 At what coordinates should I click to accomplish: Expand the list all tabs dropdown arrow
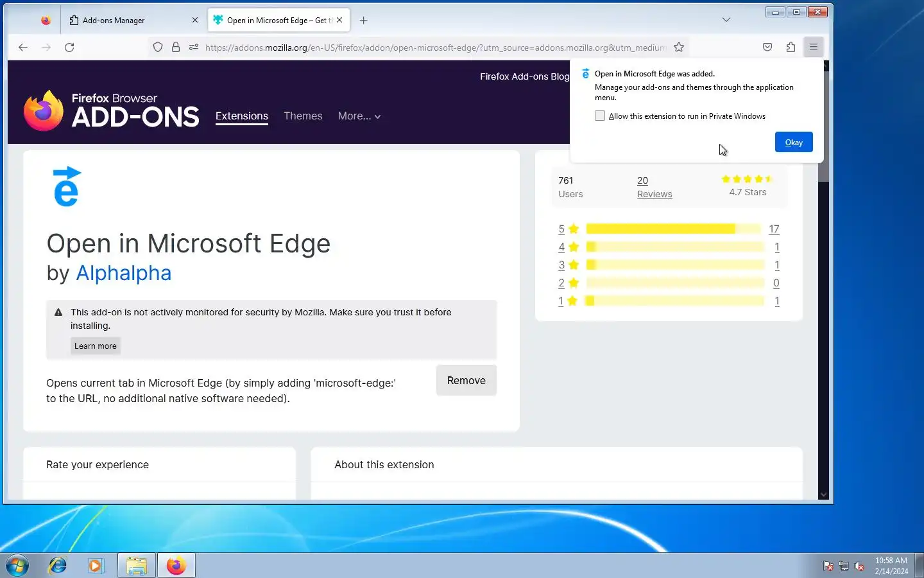pyautogui.click(x=726, y=20)
